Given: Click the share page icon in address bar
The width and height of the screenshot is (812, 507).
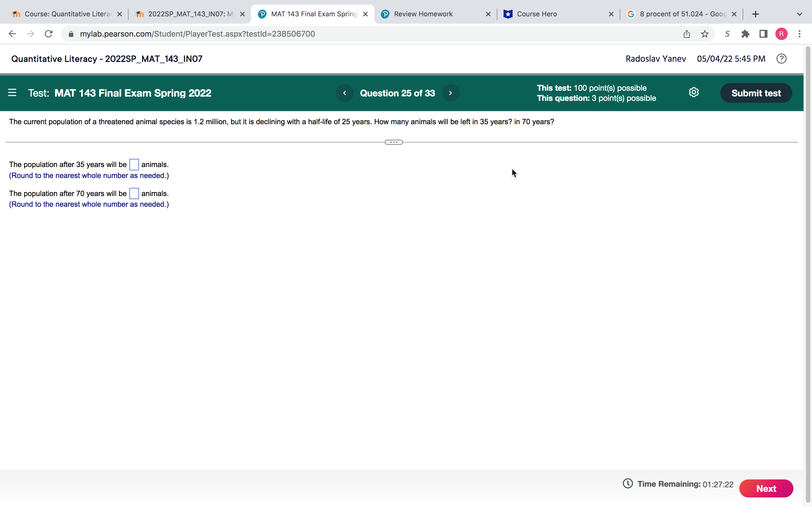Looking at the screenshot, I should (687, 34).
